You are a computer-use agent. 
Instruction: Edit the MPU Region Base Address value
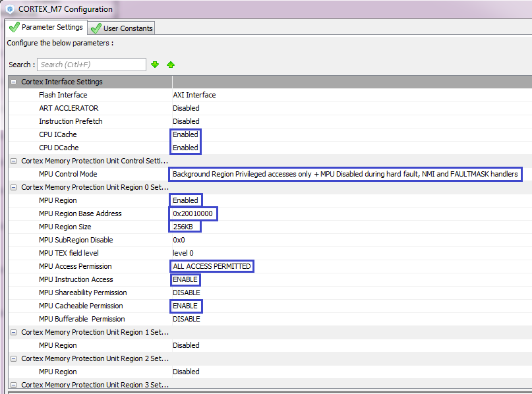193,213
